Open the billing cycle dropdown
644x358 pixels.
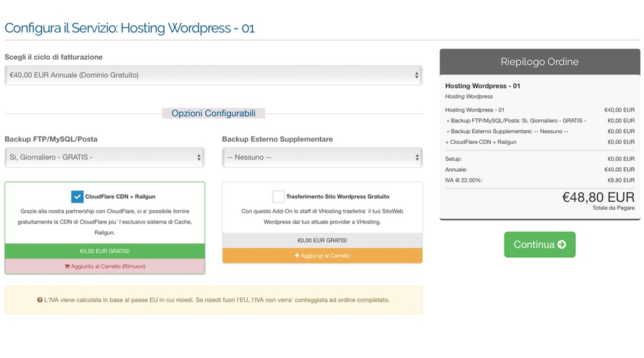click(x=213, y=75)
